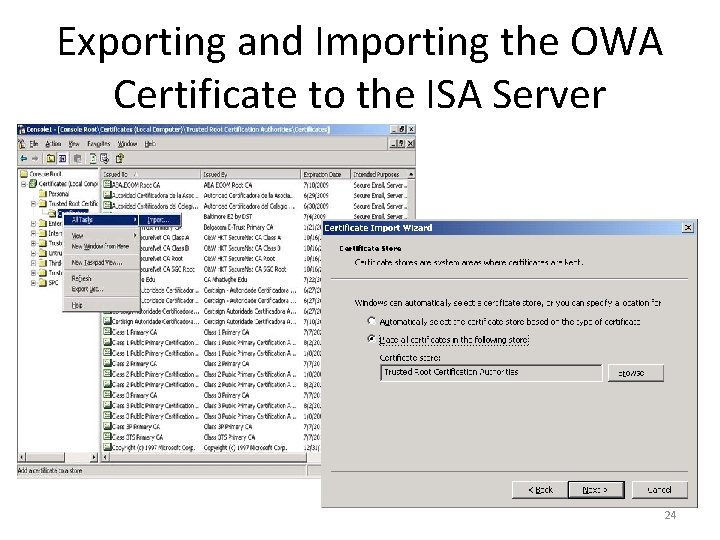720x540 pixels.
Task: Click the Up One Level folder toolbar icon
Action: [x=51, y=158]
